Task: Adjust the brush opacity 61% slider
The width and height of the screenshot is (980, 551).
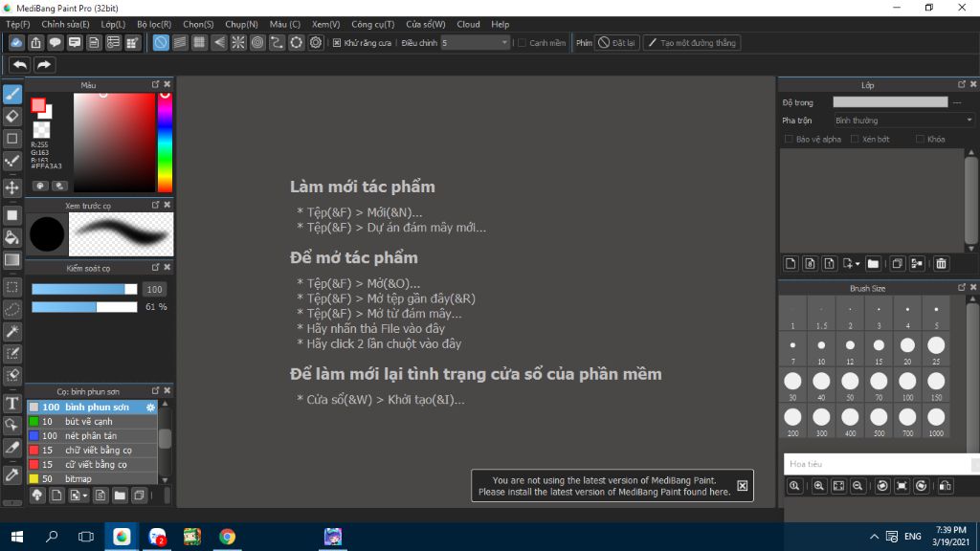Action: [84, 307]
